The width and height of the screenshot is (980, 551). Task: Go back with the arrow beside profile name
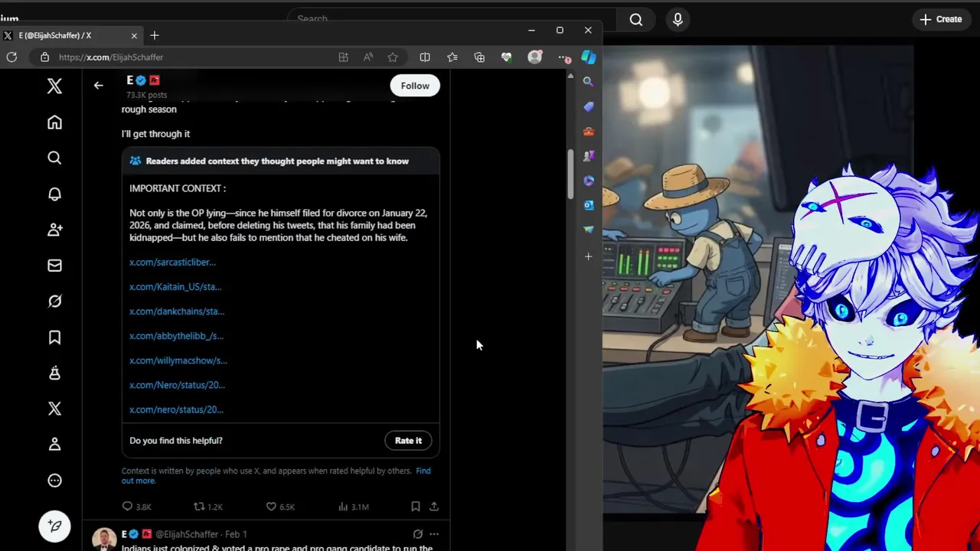(x=98, y=86)
